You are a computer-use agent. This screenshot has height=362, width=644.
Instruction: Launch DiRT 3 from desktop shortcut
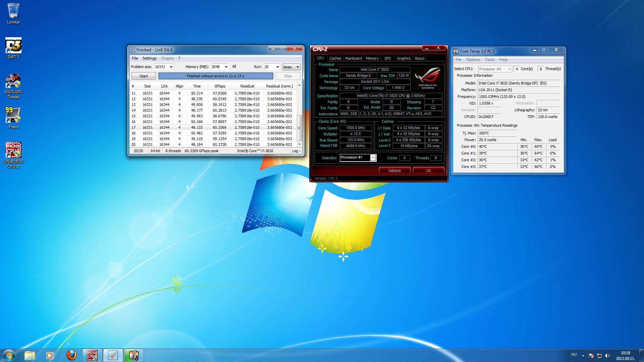[x=13, y=48]
